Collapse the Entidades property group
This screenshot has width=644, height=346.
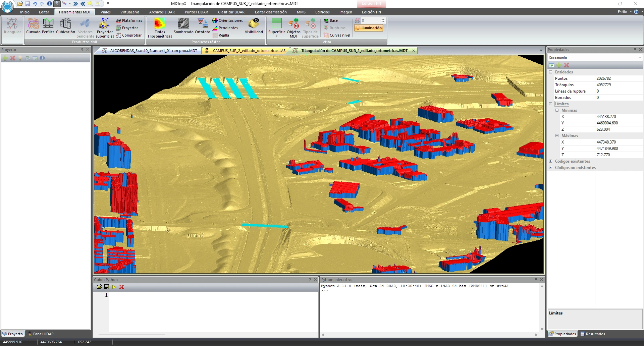(x=550, y=72)
